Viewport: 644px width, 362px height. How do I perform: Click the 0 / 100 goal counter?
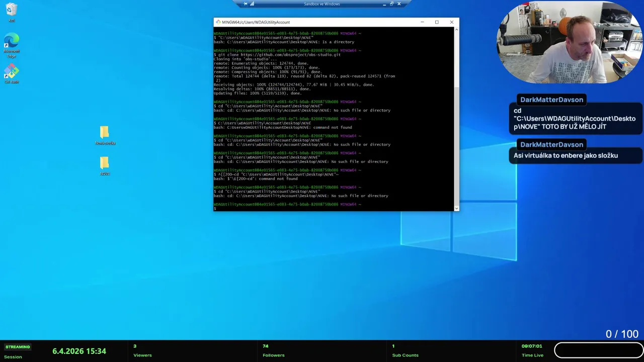click(x=622, y=334)
